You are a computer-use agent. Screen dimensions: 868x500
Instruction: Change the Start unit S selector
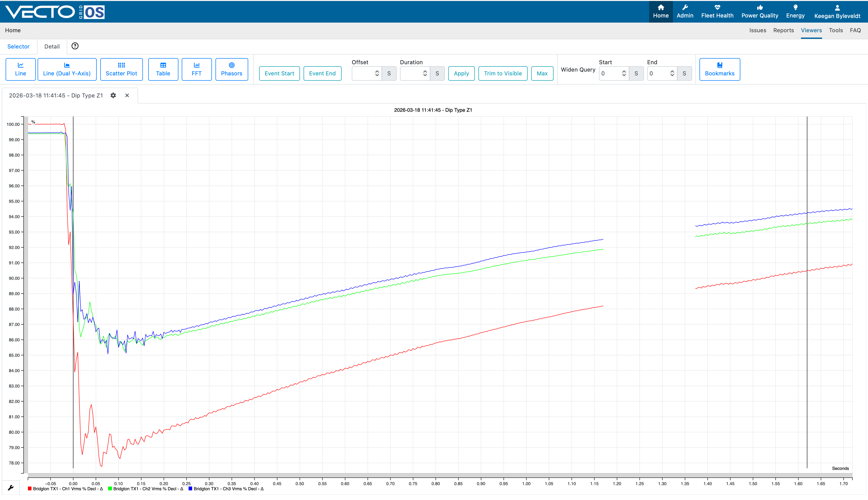coord(636,74)
